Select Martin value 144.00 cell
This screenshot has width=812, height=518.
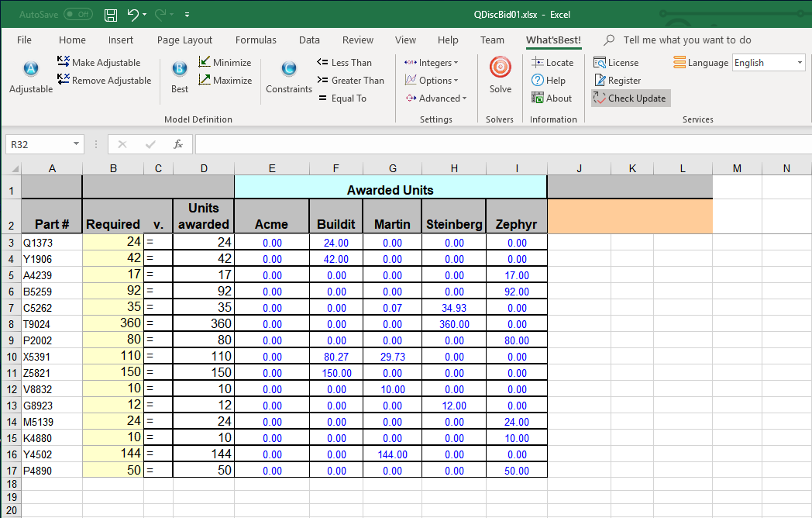point(392,454)
